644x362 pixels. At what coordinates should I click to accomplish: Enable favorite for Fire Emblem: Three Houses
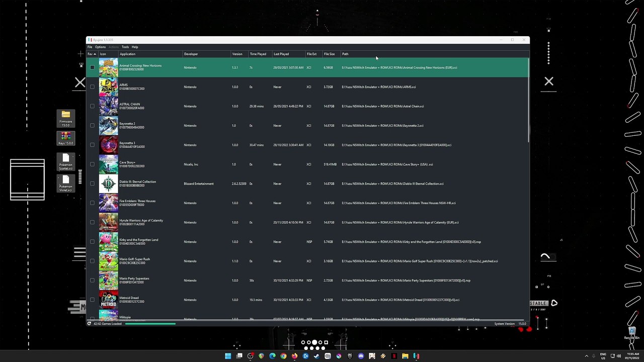(92, 203)
